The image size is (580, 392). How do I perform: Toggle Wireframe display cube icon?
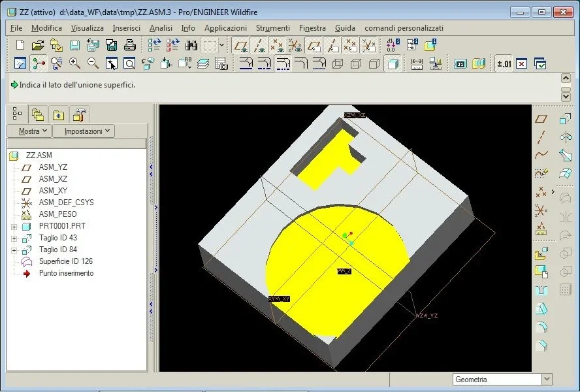[337, 63]
